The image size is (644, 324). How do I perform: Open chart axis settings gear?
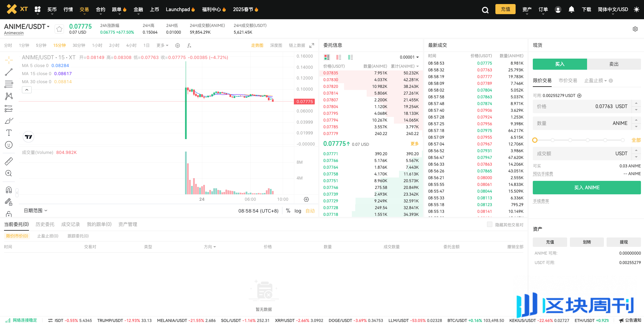[306, 199]
